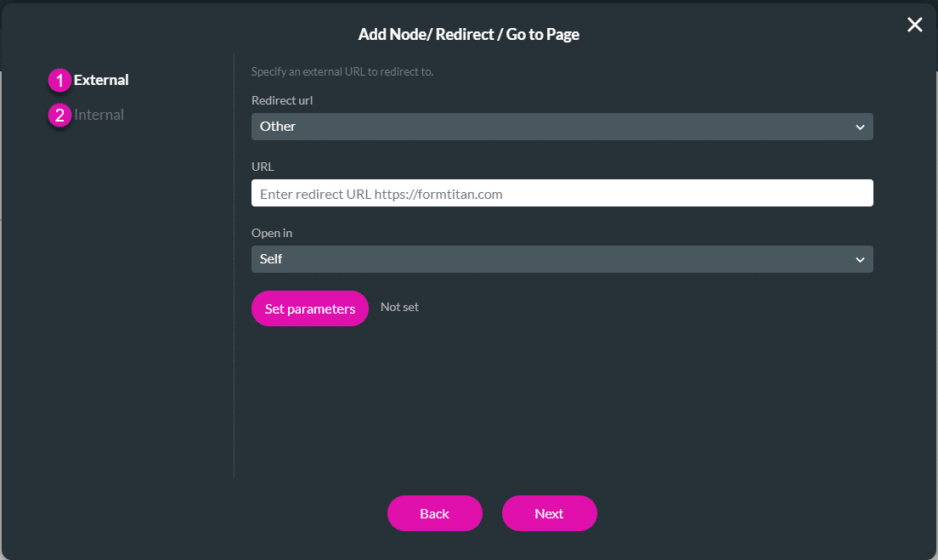Viewport: 938px width, 560px height.
Task: Switch to the Internal tab
Action: pos(99,115)
